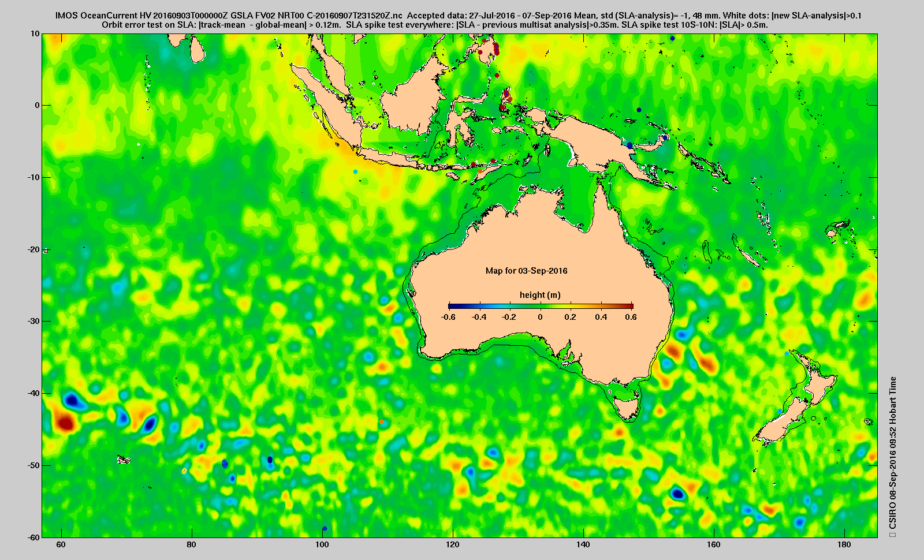The height and width of the screenshot is (560, 924).
Task: Click the 'IMOS OceanCurrent HV' title text
Action: click(103, 16)
